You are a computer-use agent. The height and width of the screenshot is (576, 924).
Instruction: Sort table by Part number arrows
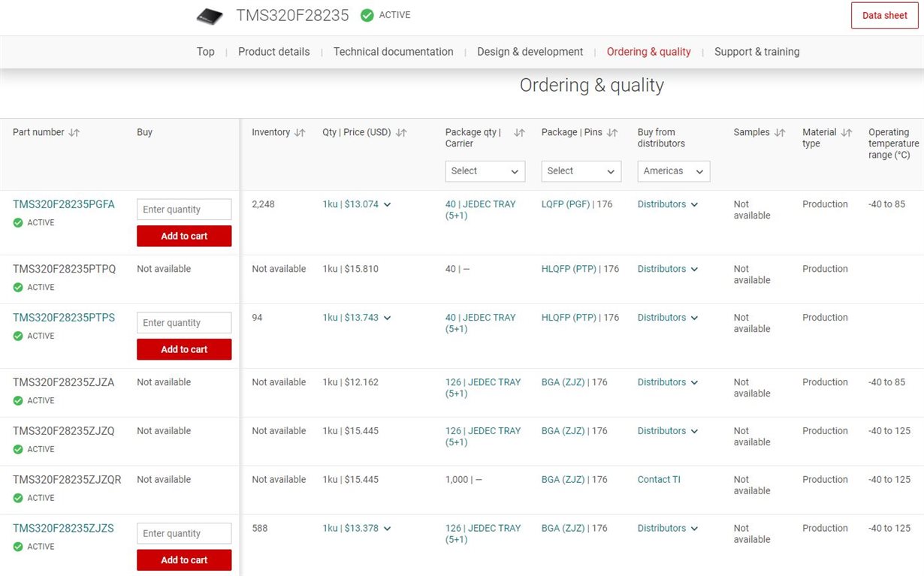(74, 132)
